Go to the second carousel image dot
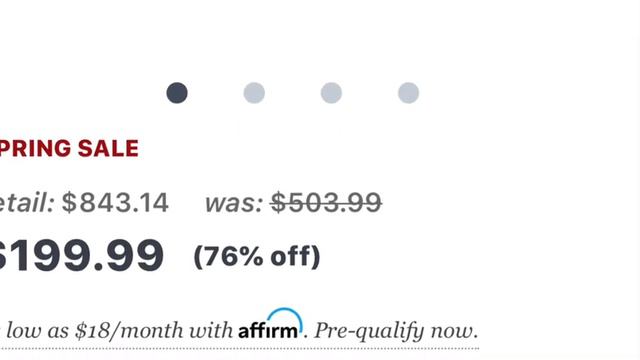Image resolution: width=640 pixels, height=360 pixels. click(x=254, y=93)
